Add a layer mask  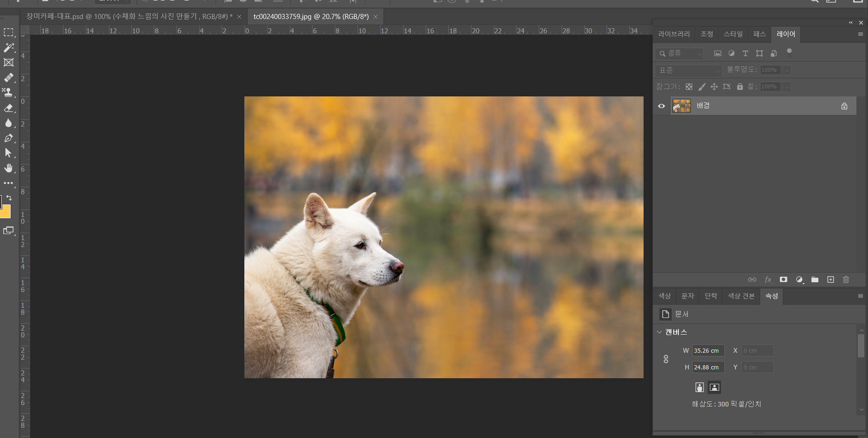pyautogui.click(x=783, y=279)
